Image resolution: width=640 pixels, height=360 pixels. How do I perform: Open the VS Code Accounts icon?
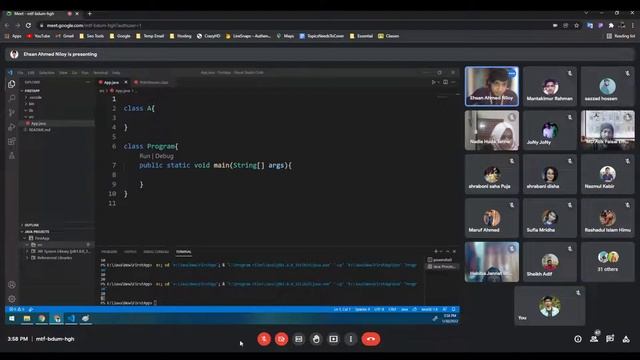12,284
